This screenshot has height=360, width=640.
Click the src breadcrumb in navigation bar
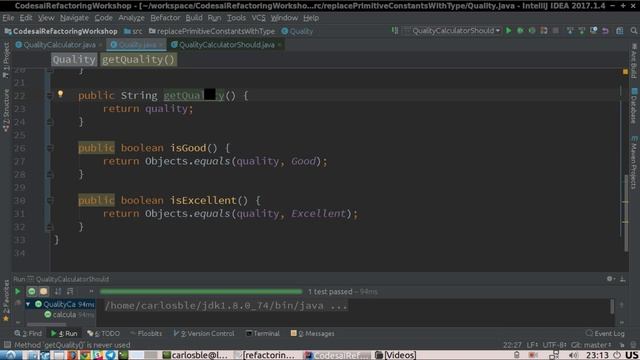coord(133,31)
